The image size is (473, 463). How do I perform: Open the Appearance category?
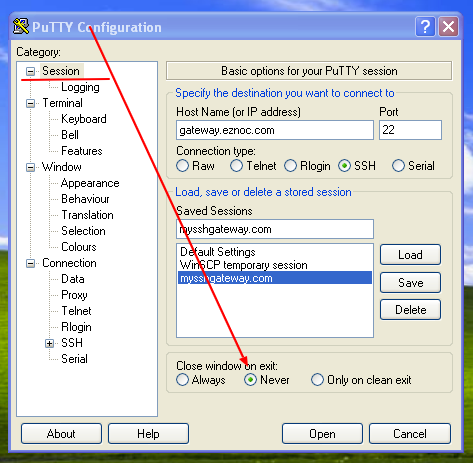point(90,183)
